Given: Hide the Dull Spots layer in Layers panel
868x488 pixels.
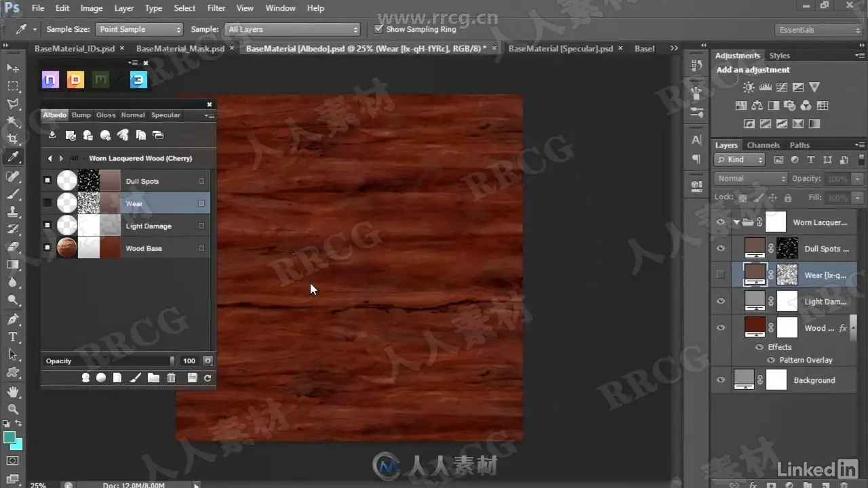Looking at the screenshot, I should click(721, 249).
